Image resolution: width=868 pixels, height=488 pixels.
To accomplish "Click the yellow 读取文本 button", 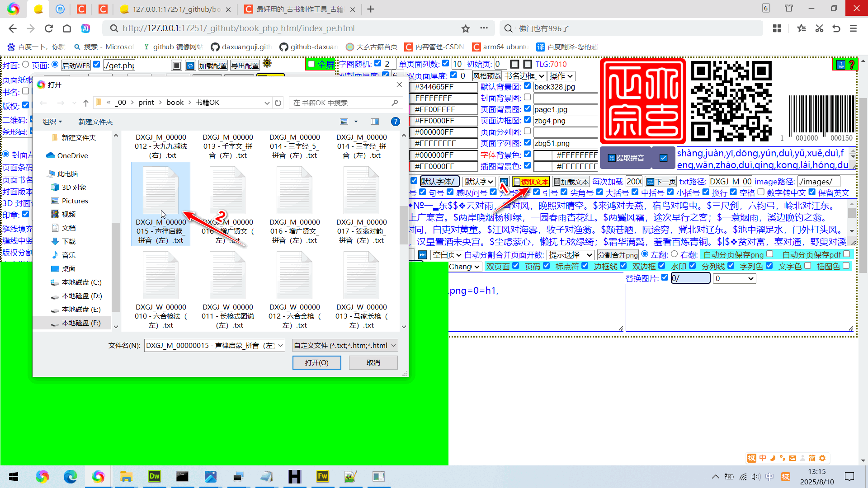I will click(x=531, y=182).
